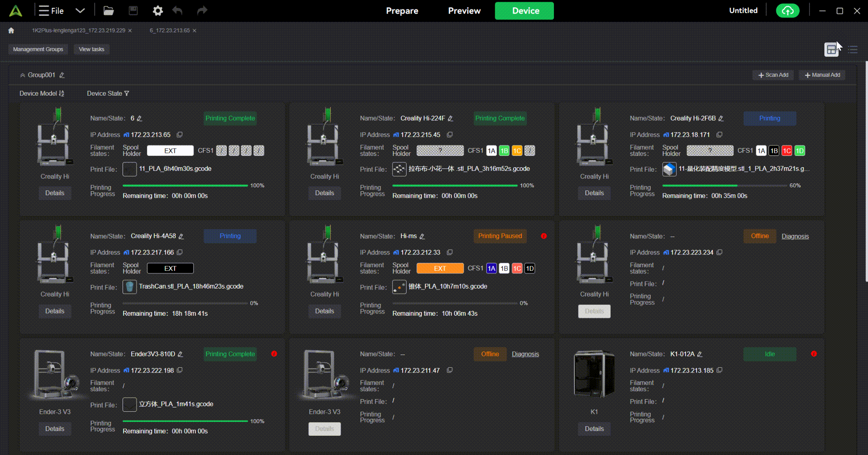Close 6_172.23.213.65 tab
868x455 pixels.
click(195, 31)
